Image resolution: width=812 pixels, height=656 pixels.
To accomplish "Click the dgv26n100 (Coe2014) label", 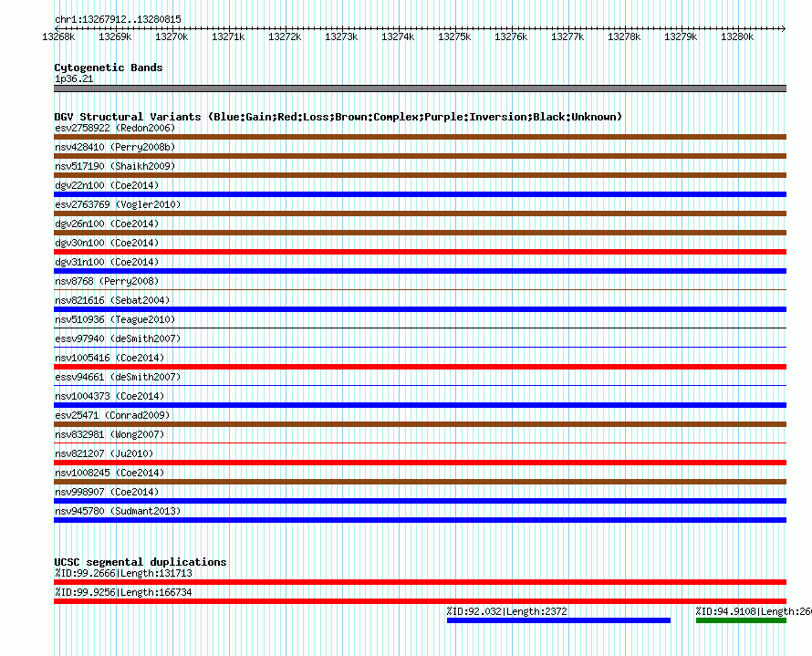I will [107, 224].
